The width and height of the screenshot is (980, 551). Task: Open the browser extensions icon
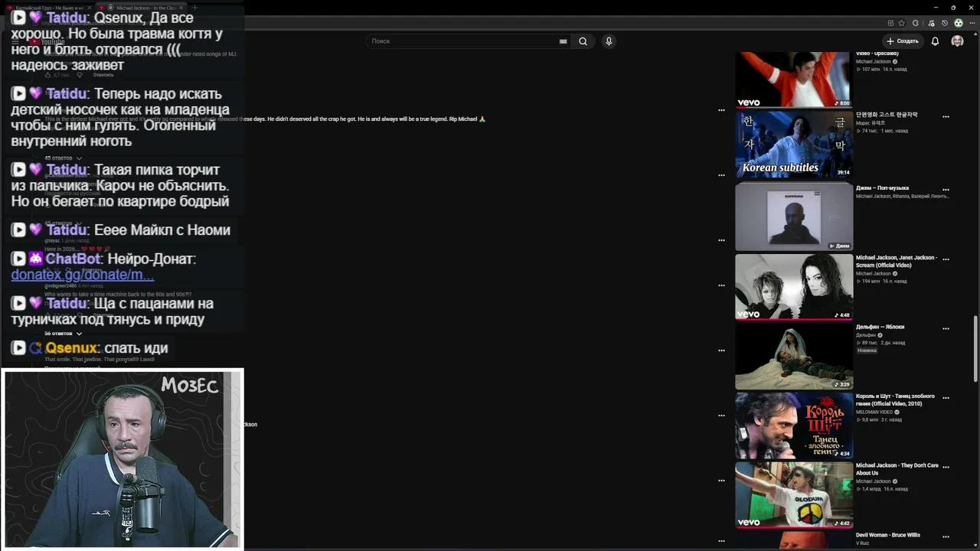click(x=916, y=23)
